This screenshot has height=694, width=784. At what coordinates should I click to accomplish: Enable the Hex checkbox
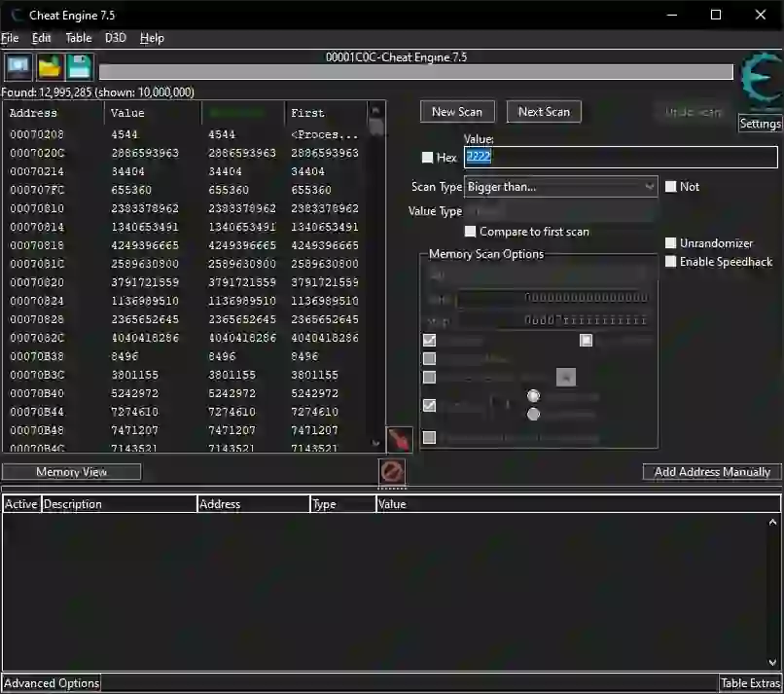[427, 158]
